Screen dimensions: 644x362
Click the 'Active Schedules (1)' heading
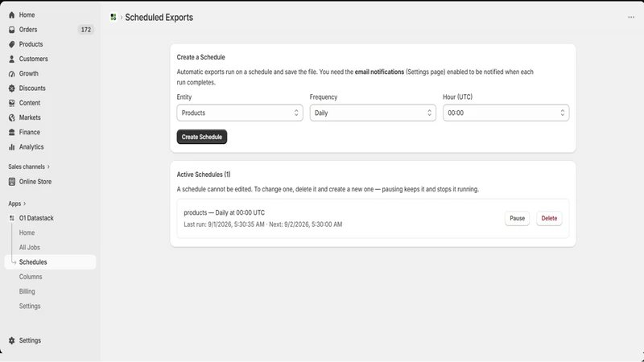tap(204, 175)
